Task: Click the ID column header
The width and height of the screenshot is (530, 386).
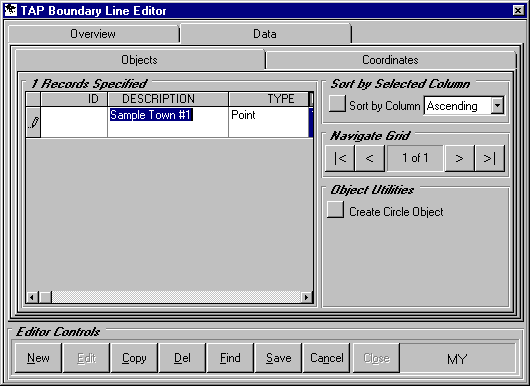Action: (74, 99)
